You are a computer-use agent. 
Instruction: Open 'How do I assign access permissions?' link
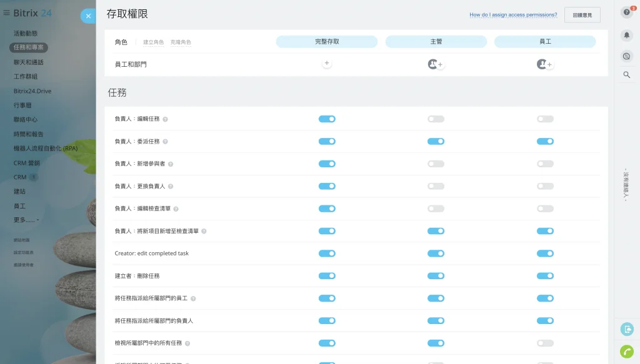(x=513, y=15)
